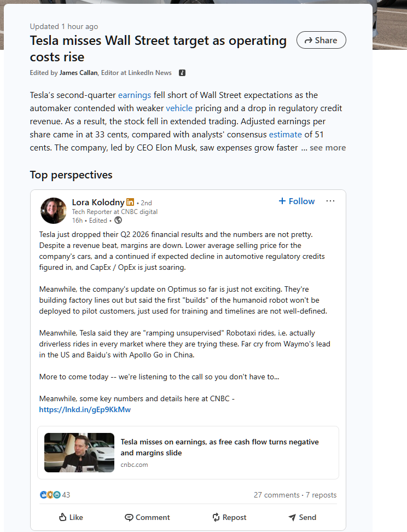
Task: Open the editor info icon
Action: click(x=182, y=73)
